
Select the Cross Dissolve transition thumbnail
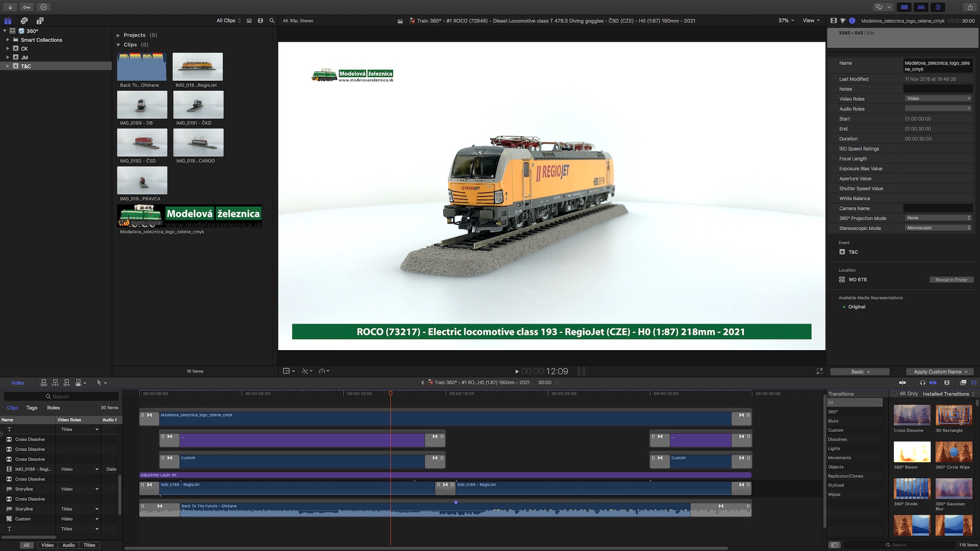912,415
